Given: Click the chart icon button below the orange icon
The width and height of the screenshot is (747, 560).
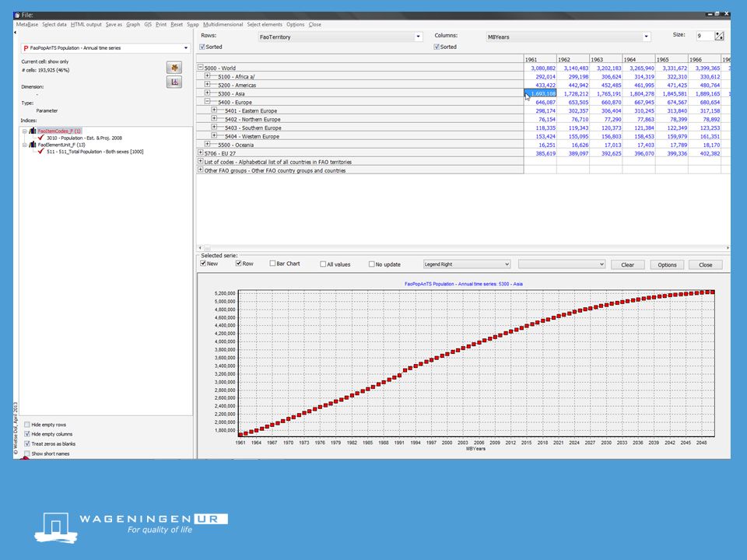Looking at the screenshot, I should (174, 82).
